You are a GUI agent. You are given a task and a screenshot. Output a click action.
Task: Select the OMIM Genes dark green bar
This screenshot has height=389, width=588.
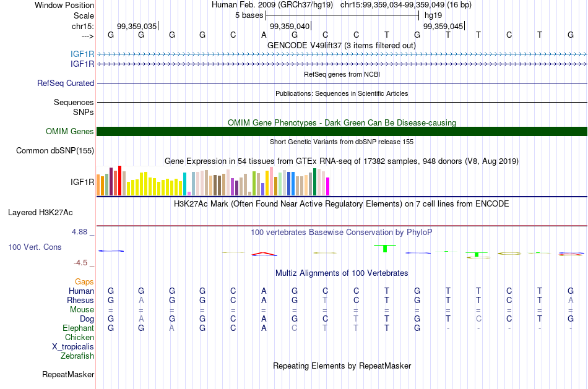click(x=342, y=131)
